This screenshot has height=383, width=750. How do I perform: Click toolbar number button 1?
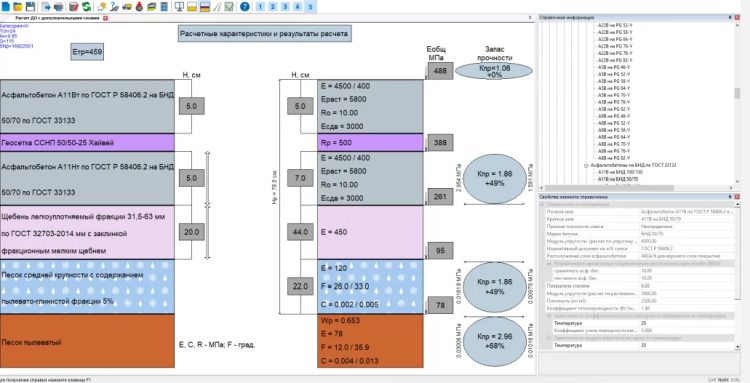click(260, 7)
